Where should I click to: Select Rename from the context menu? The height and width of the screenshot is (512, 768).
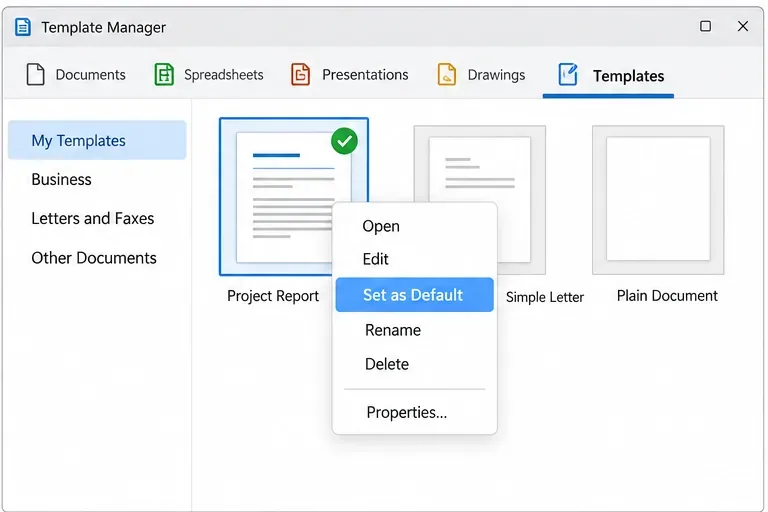pos(414,330)
